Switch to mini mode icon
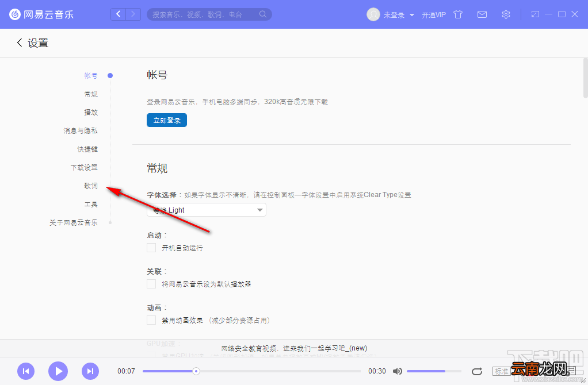 (x=535, y=14)
